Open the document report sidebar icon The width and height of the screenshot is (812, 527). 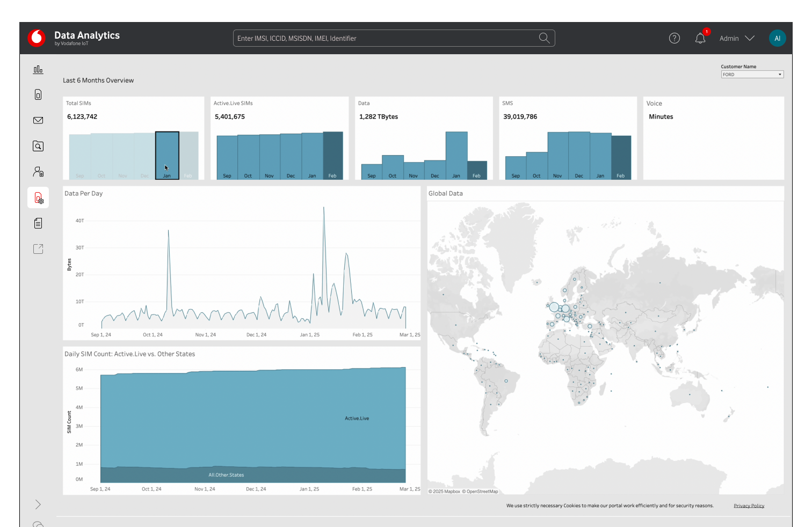[38, 223]
